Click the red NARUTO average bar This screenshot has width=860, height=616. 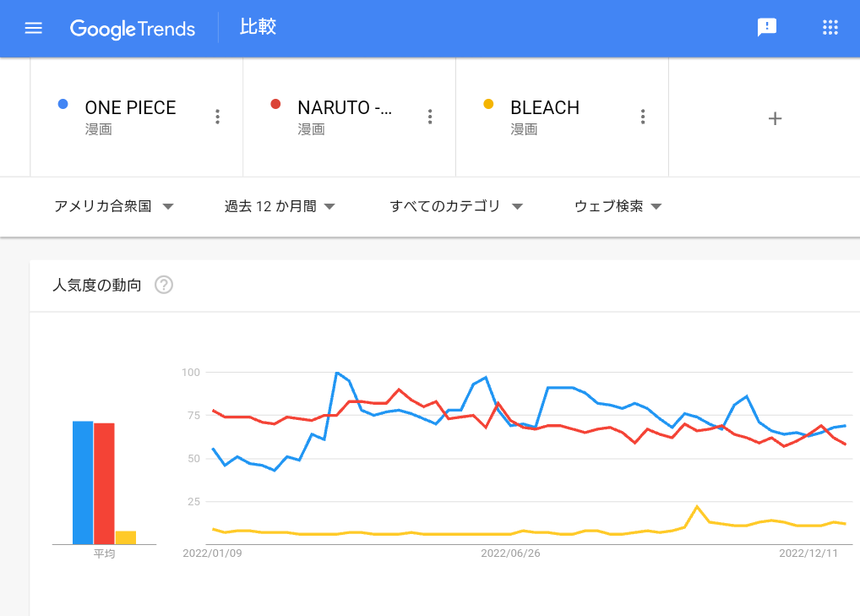pyautogui.click(x=104, y=483)
